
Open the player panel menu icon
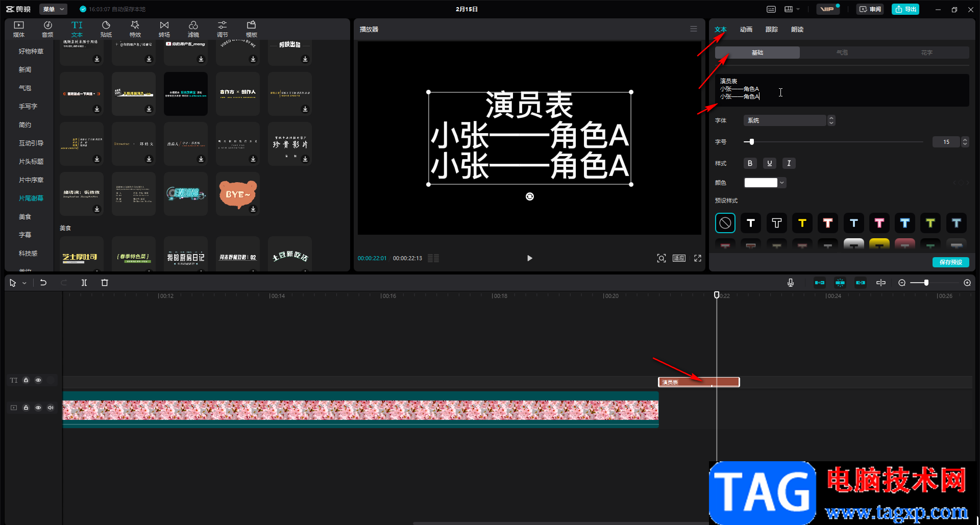pyautogui.click(x=694, y=29)
